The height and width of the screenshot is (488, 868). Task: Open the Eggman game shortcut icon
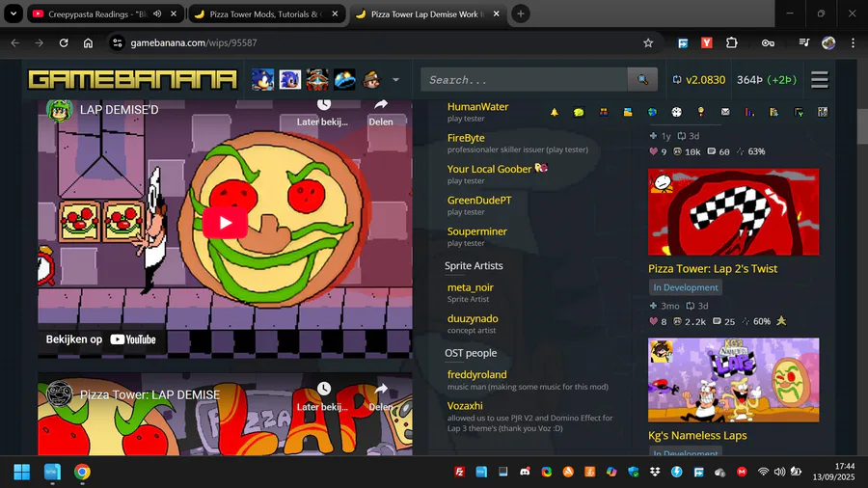coord(317,80)
